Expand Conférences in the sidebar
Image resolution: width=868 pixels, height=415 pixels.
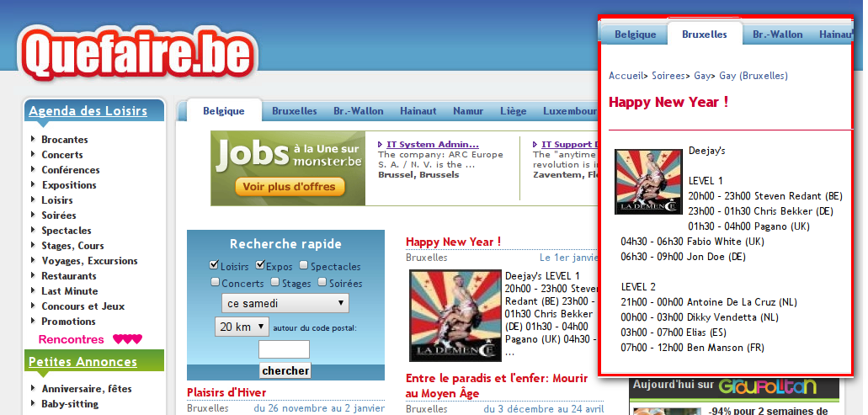pos(71,170)
